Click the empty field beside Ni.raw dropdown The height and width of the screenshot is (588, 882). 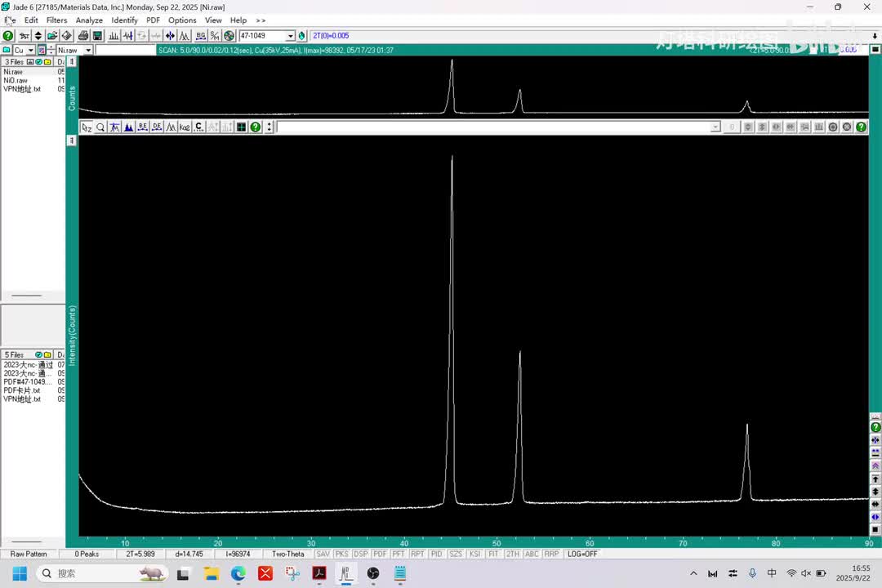[x=126, y=50]
